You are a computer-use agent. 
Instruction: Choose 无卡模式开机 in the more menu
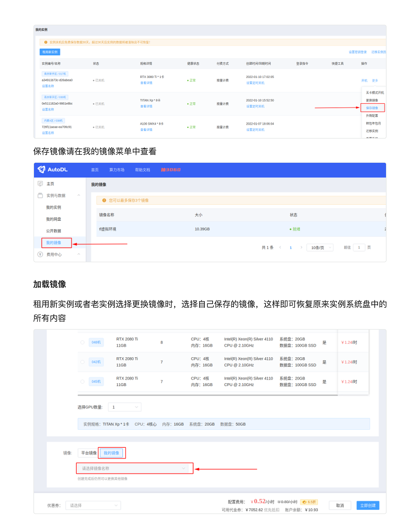[x=375, y=93]
